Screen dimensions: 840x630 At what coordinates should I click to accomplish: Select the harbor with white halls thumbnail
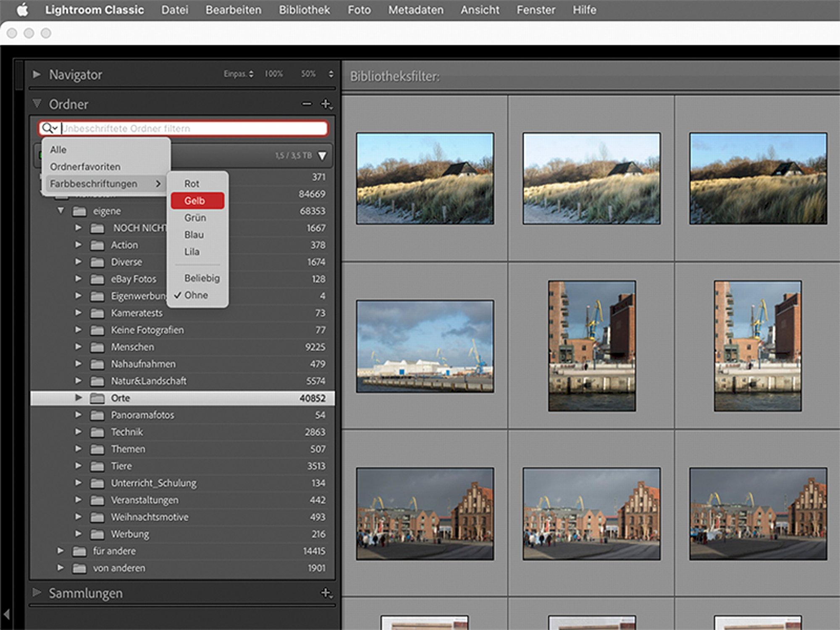[425, 346]
